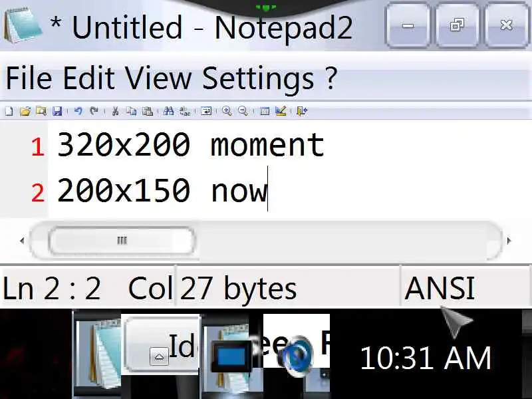Toggle word wrap toolbar button
The height and width of the screenshot is (399, 532).
206,111
